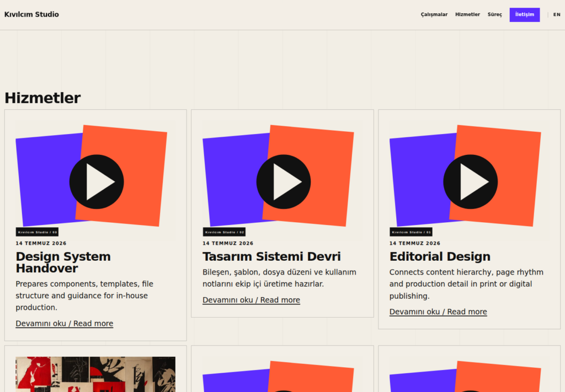Screen dimensions: 565x392
Task: Open Read more under Editorial Design
Action: pyautogui.click(x=438, y=312)
